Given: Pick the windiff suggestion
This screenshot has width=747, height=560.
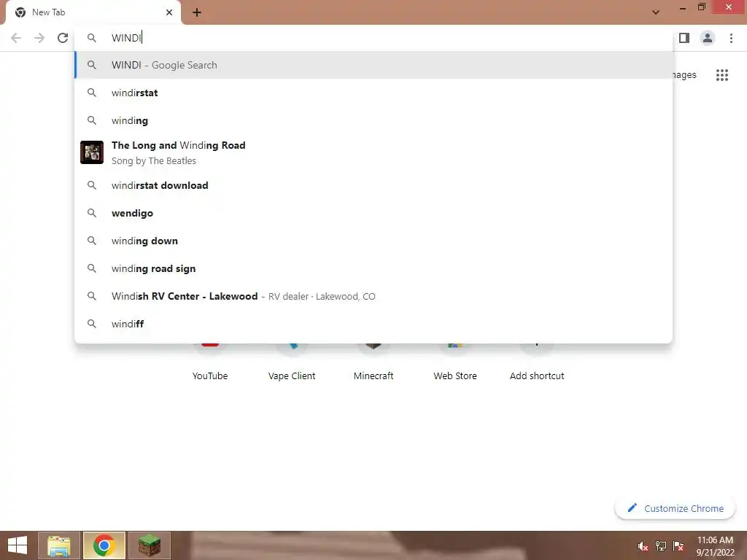Looking at the screenshot, I should click(373, 324).
